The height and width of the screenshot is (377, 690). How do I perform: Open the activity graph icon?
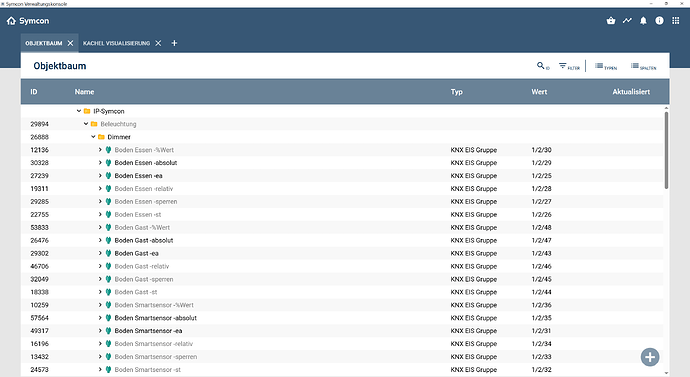pyautogui.click(x=627, y=21)
